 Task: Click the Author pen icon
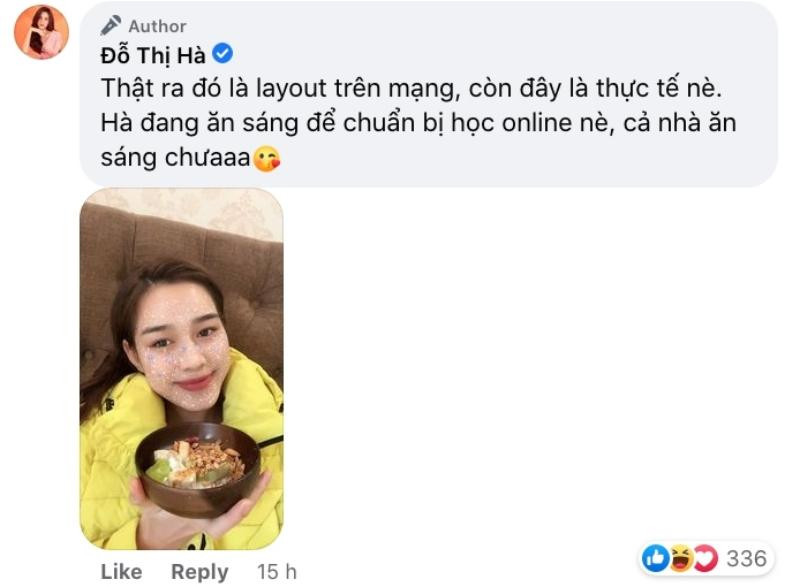pyautogui.click(x=111, y=25)
